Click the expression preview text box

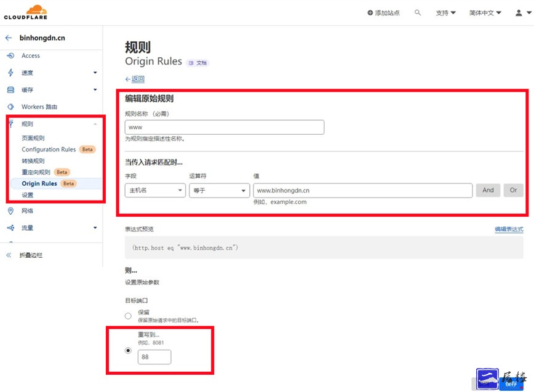[x=324, y=247]
